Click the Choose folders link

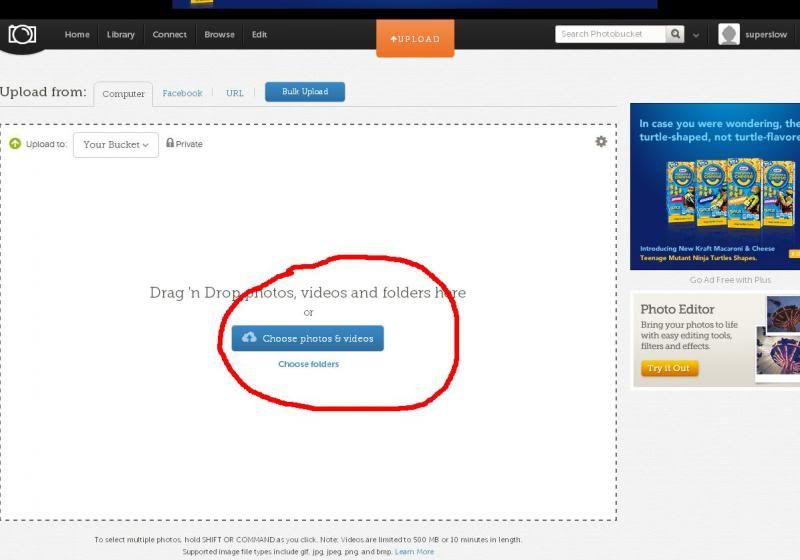(309, 364)
